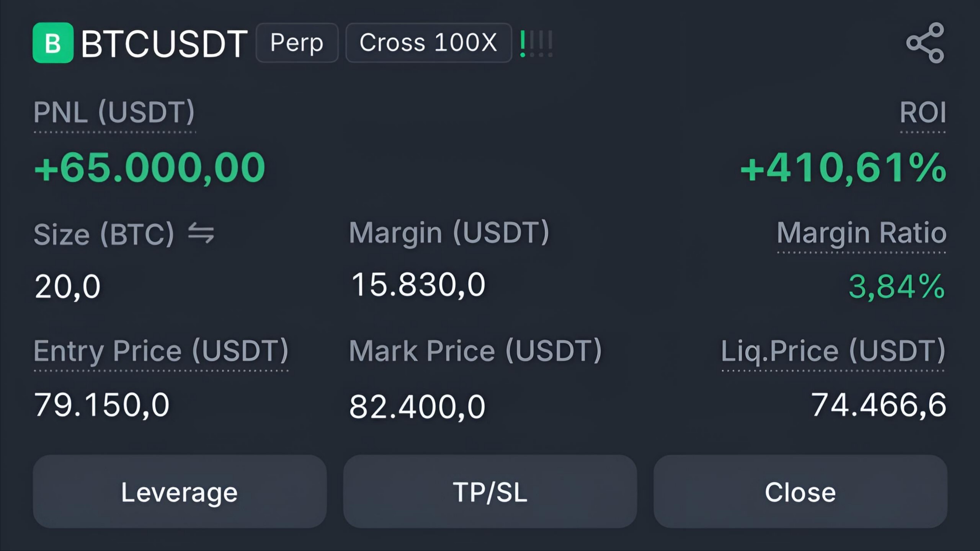Image resolution: width=980 pixels, height=551 pixels.
Task: Show ROI explanation via ROI label
Action: 923,112
